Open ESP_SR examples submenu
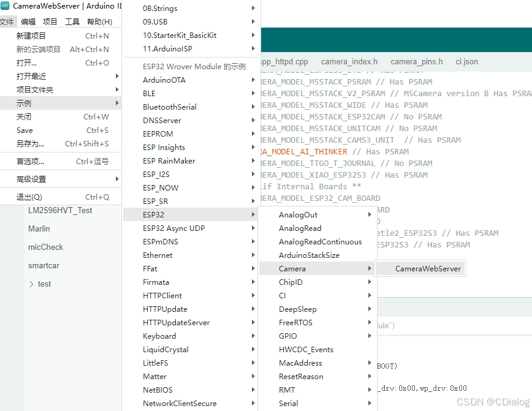 [x=192, y=201]
